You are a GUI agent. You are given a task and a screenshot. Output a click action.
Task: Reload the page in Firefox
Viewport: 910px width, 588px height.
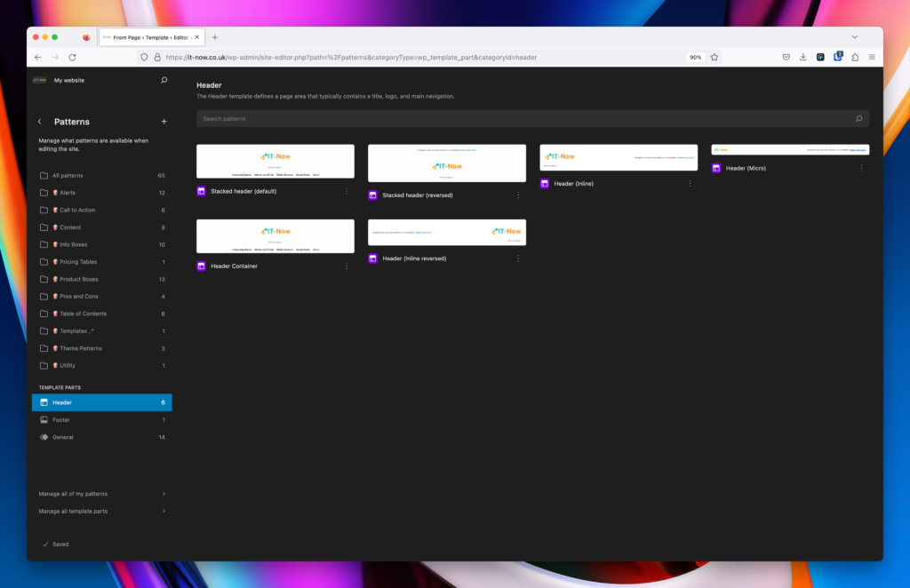tap(73, 58)
